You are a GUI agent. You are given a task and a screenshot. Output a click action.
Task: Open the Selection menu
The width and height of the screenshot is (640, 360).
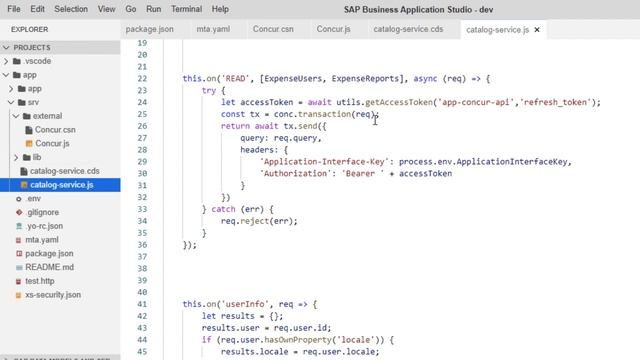pyautogui.click(x=71, y=9)
